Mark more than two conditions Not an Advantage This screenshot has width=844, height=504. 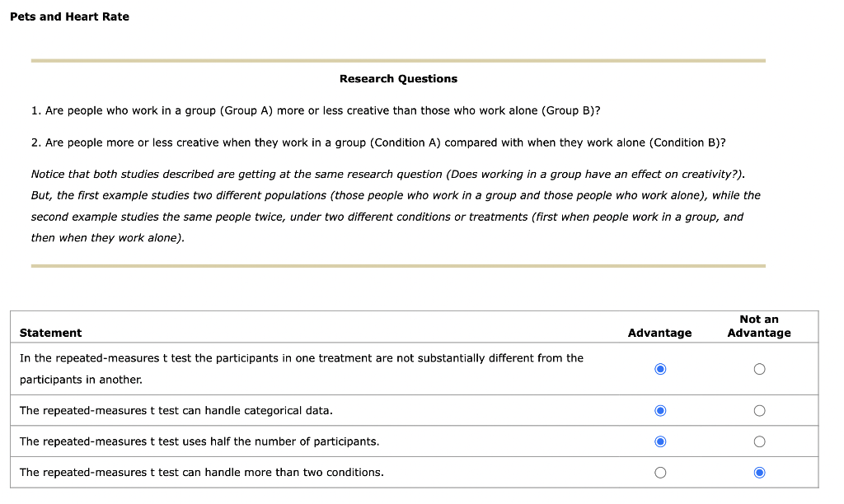pyautogui.click(x=759, y=472)
